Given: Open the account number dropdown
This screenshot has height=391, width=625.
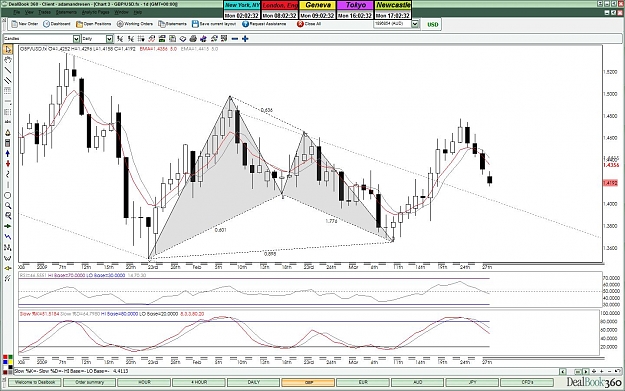Looking at the screenshot, I should click(415, 24).
